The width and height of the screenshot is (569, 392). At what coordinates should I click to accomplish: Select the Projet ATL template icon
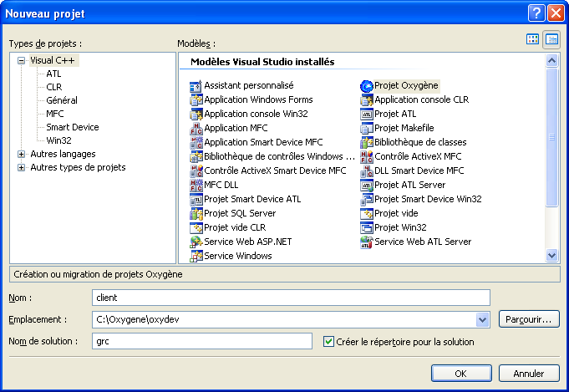point(366,114)
